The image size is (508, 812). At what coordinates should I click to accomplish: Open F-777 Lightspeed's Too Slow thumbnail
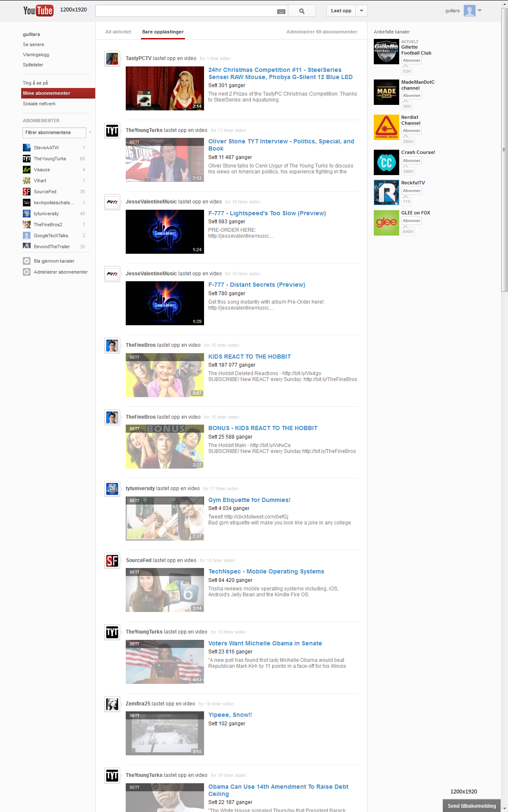tap(165, 232)
